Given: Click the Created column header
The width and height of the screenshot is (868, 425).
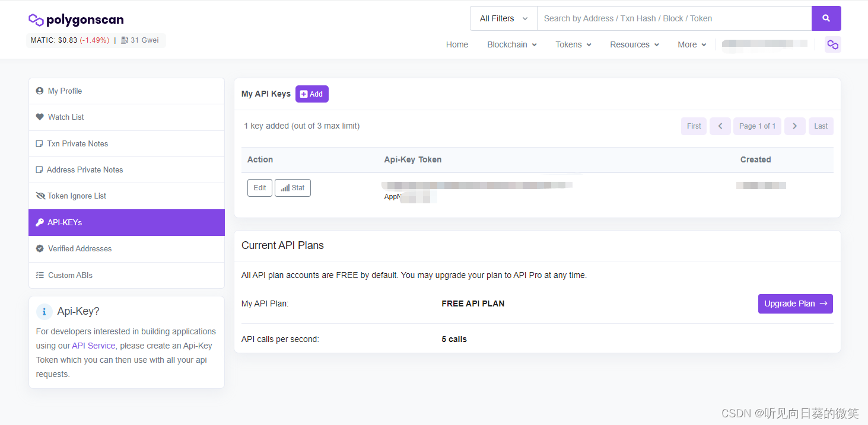Looking at the screenshot, I should pyautogui.click(x=755, y=159).
